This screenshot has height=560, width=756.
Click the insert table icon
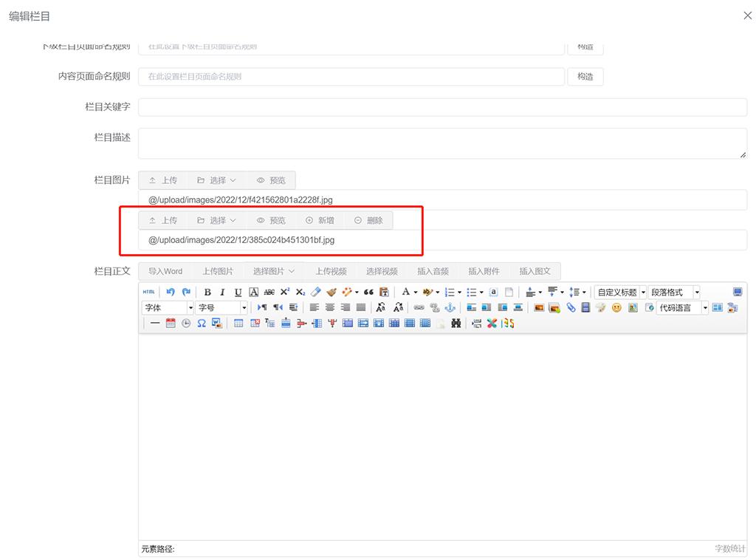click(238, 323)
